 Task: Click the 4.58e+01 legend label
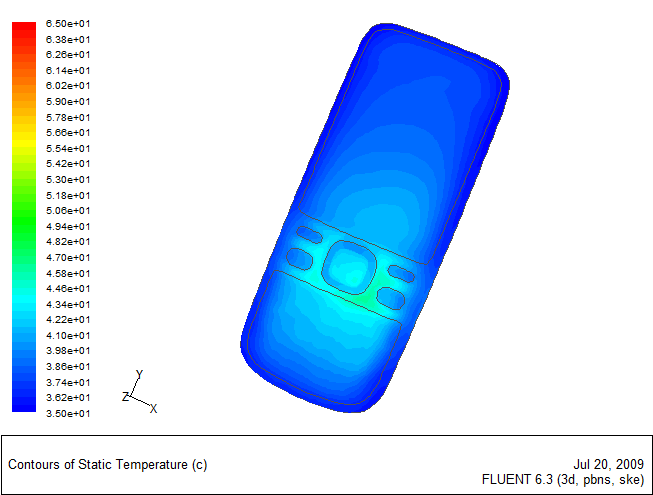tap(68, 274)
